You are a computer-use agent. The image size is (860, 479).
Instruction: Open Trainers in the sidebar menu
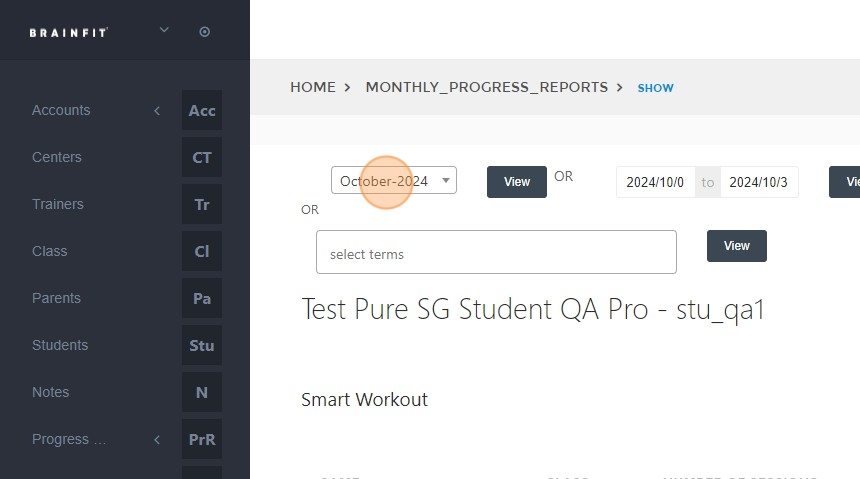(58, 204)
